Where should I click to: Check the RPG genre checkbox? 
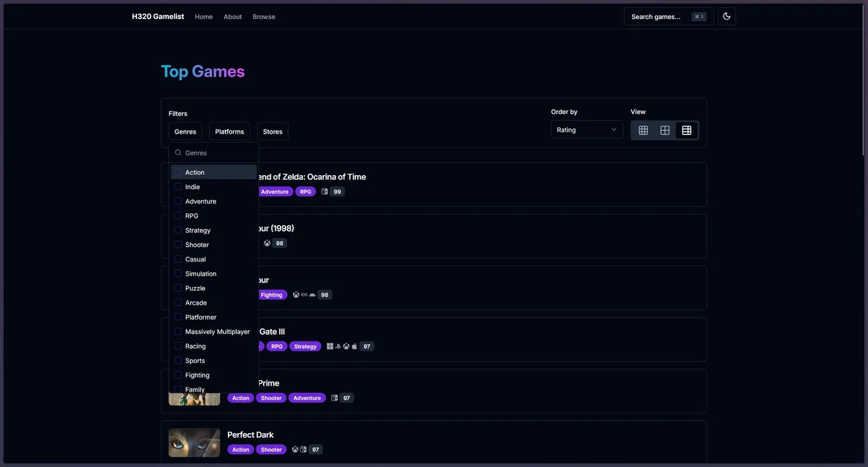(178, 216)
